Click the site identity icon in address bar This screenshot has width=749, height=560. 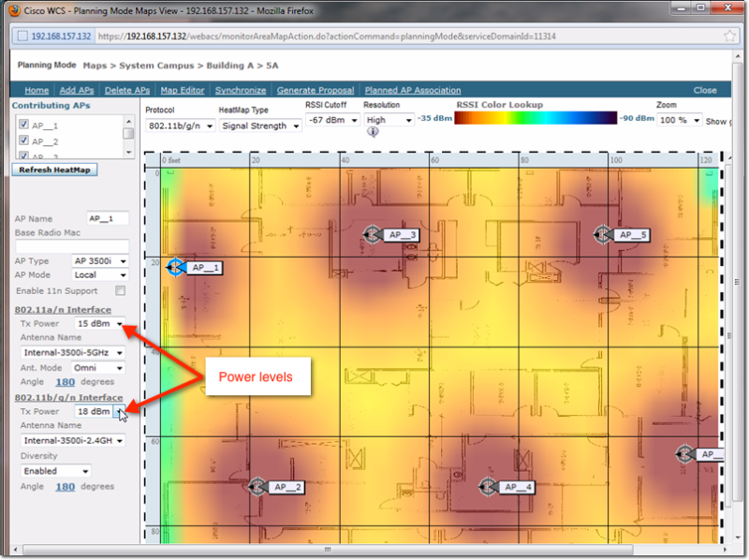coord(22,36)
